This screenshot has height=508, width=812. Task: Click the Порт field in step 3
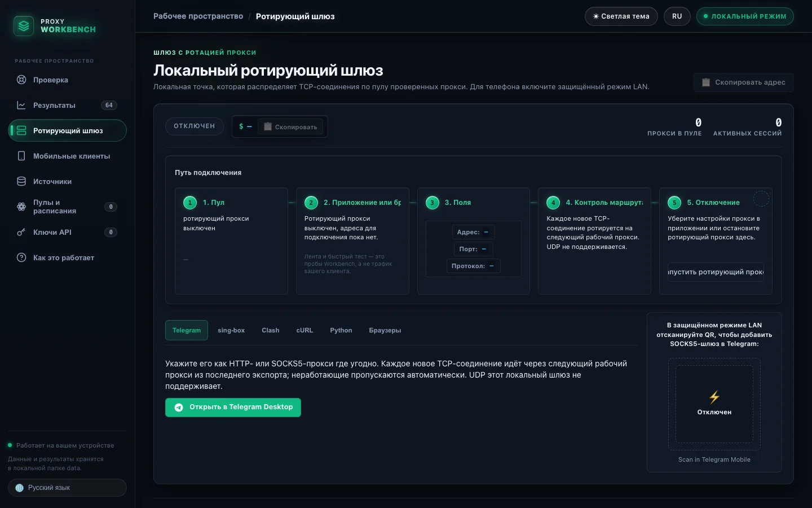click(x=474, y=249)
